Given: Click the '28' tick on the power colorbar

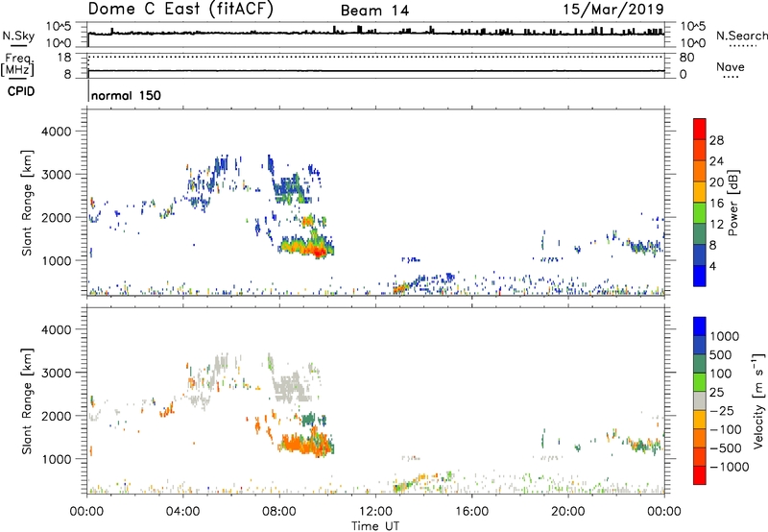Looking at the screenshot, I should 716,140.
